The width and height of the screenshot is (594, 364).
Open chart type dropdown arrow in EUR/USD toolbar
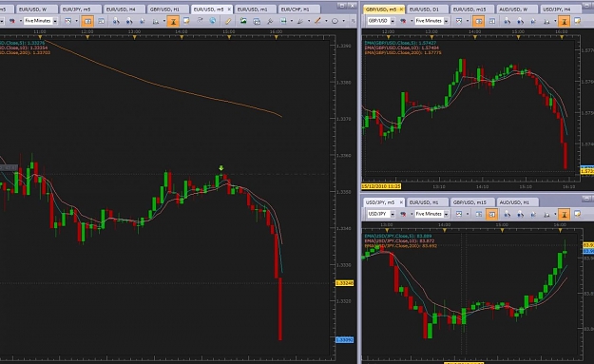[77, 21]
